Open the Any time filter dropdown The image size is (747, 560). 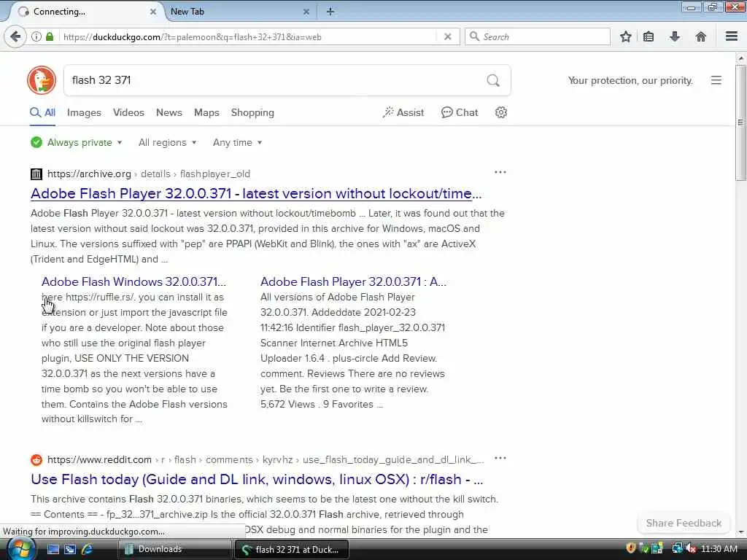(237, 142)
